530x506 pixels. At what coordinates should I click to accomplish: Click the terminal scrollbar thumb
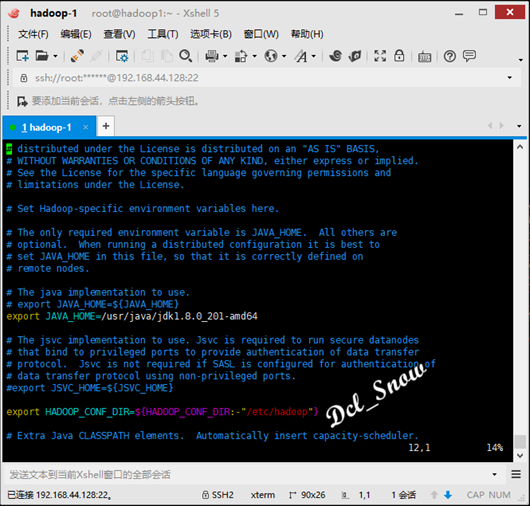point(520,442)
